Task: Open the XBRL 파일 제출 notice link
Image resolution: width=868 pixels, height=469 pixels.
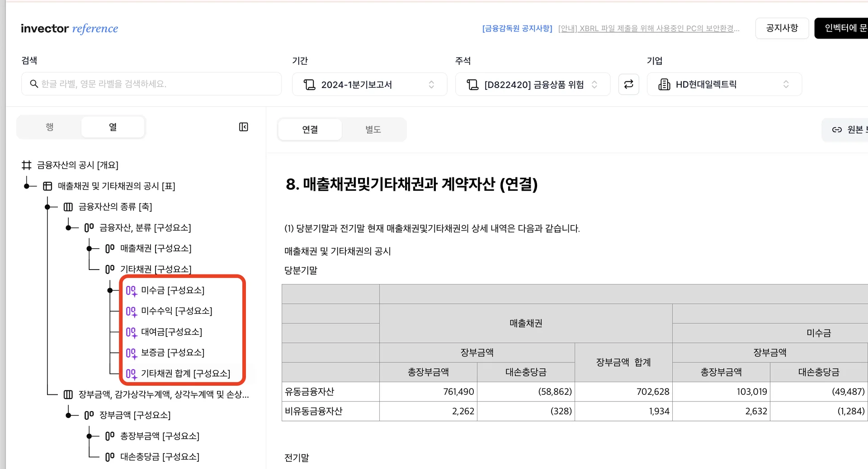Action: pyautogui.click(x=649, y=28)
